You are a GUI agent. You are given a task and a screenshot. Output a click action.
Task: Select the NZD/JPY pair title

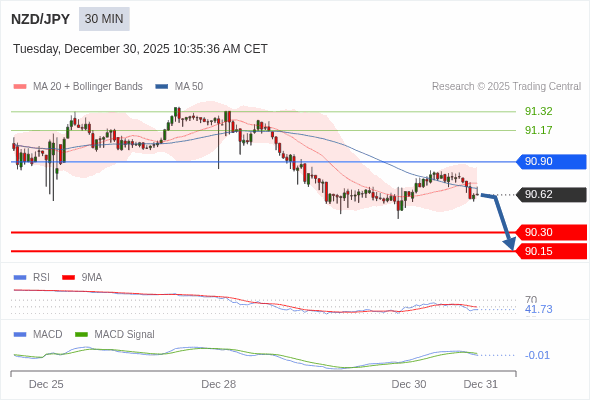click(41, 19)
